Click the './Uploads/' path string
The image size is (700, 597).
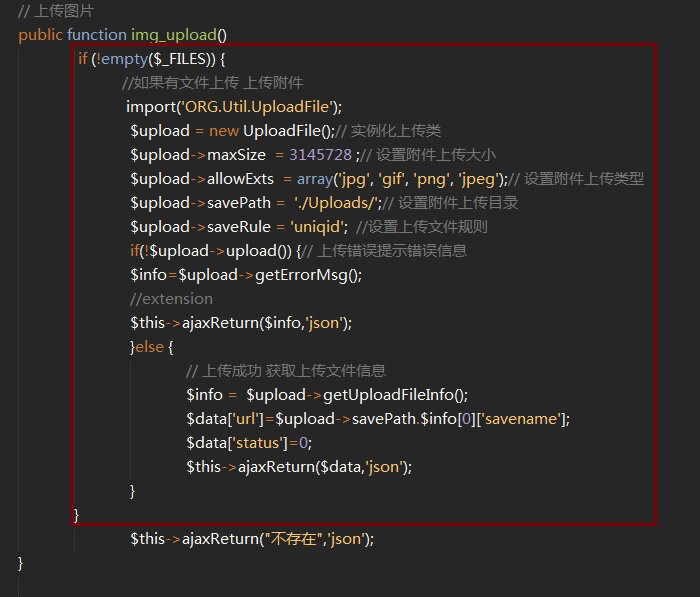click(x=338, y=203)
